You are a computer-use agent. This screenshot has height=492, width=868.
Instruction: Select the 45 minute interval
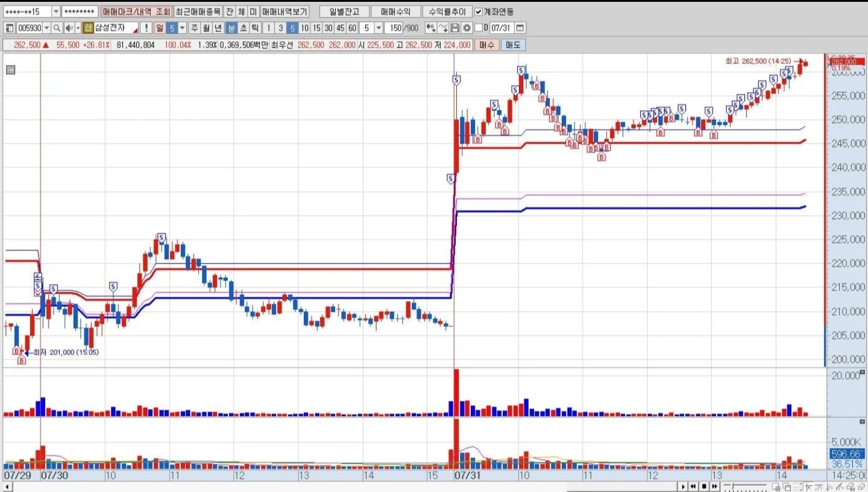[x=341, y=28]
